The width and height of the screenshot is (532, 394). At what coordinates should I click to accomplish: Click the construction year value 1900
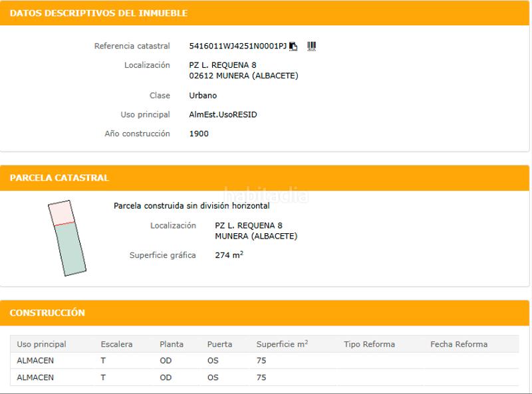pyautogui.click(x=199, y=134)
